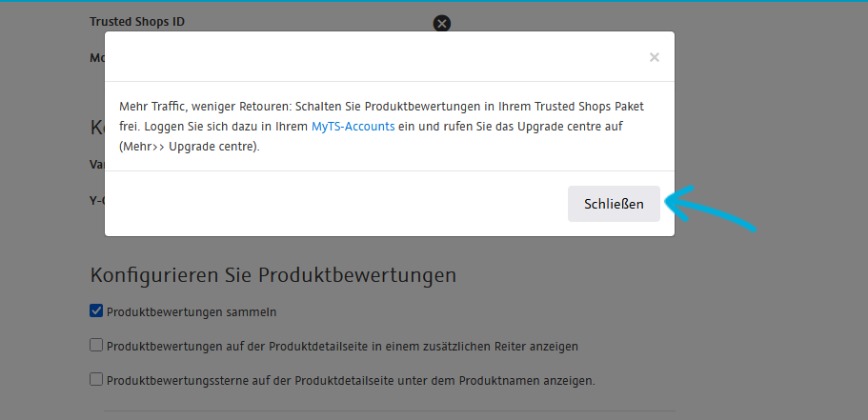
Task: Click the Mehr Traffic, weniger Retouren message text
Action: click(381, 126)
